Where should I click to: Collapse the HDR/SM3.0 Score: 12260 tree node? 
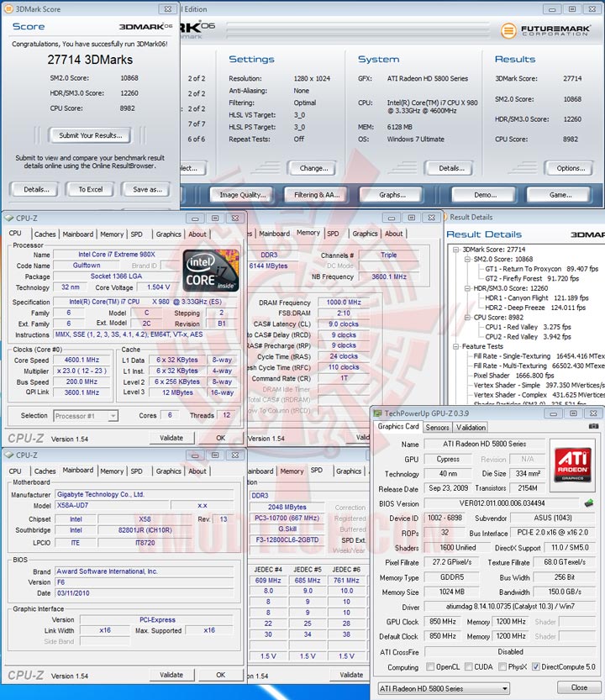(467, 288)
